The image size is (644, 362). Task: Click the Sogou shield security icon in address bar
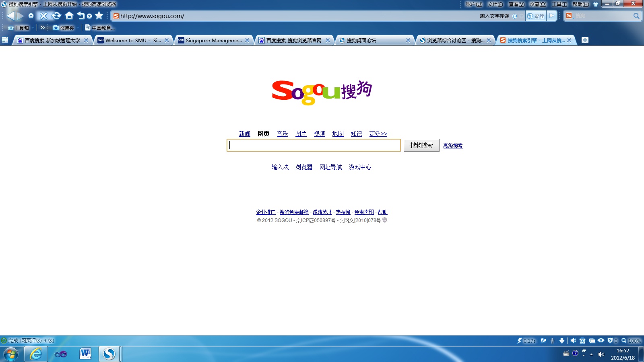(515, 16)
